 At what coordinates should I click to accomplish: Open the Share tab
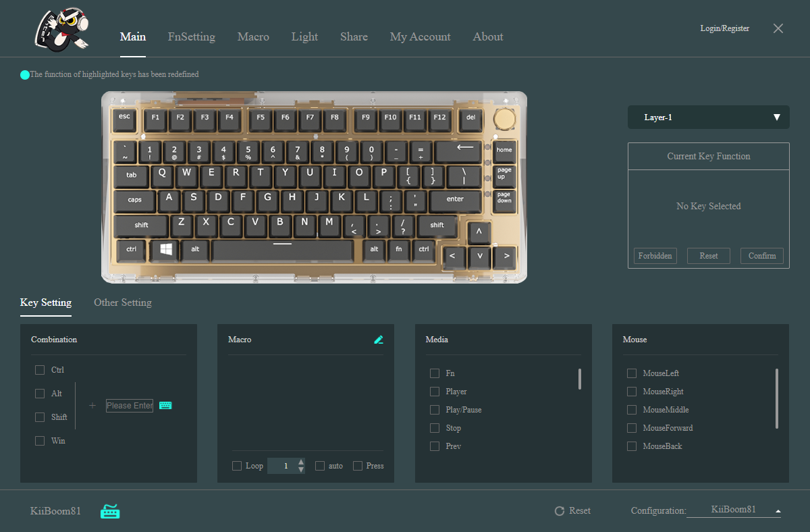pyautogui.click(x=354, y=37)
